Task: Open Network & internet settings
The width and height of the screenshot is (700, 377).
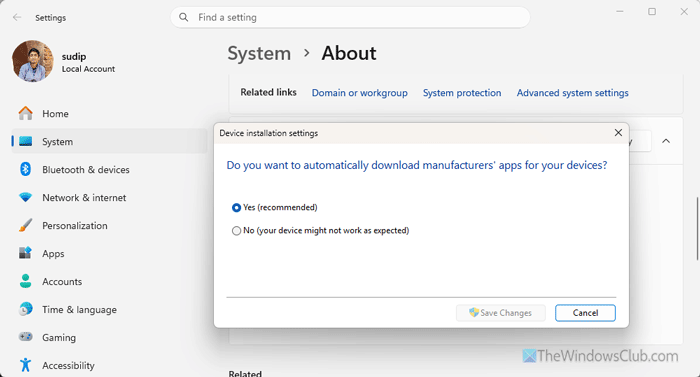Action: point(109,197)
